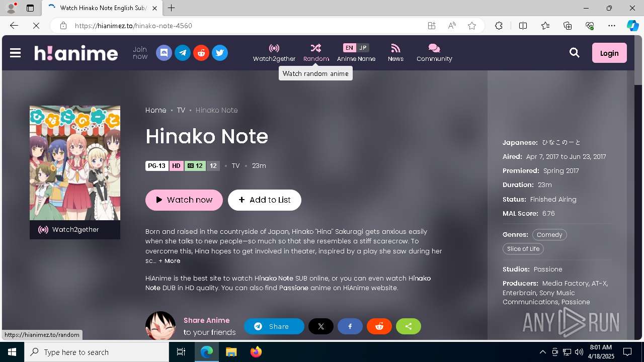The height and width of the screenshot is (362, 644).
Task: Open the Community section
Action: [434, 53]
